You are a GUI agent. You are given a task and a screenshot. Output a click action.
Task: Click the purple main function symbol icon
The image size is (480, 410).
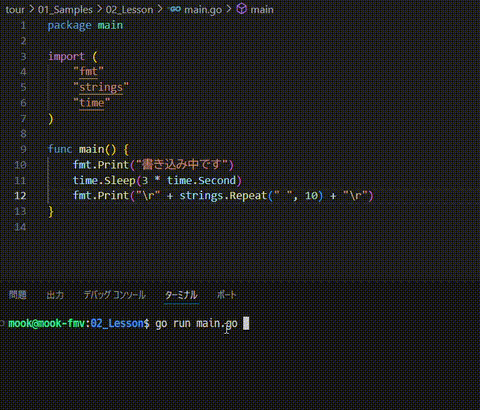tap(241, 9)
